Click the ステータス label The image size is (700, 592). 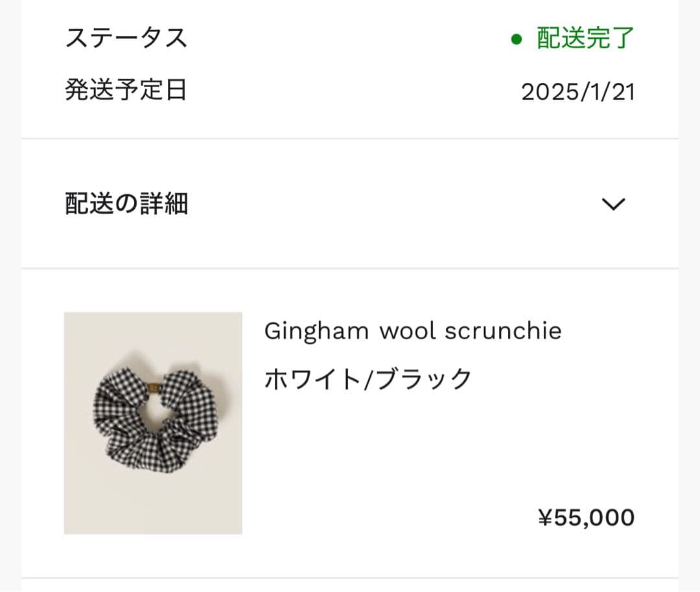[x=126, y=38]
